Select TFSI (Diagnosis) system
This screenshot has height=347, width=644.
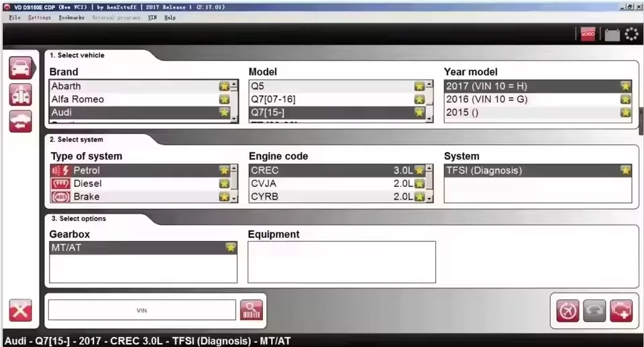tap(538, 170)
